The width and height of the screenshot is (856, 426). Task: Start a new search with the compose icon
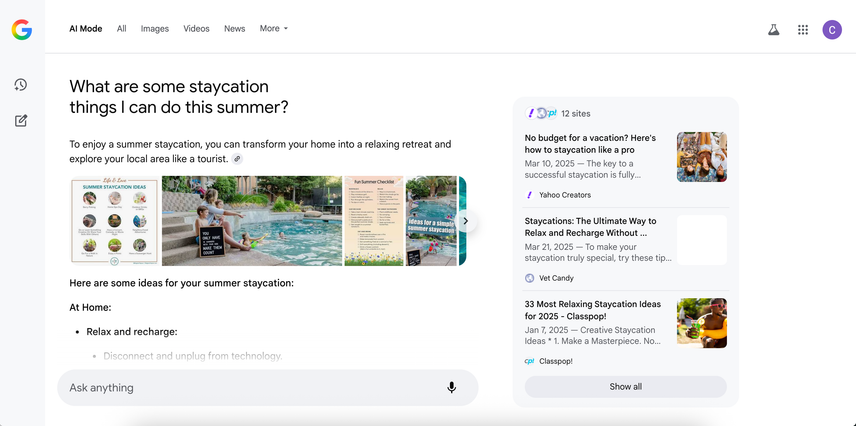[21, 121]
